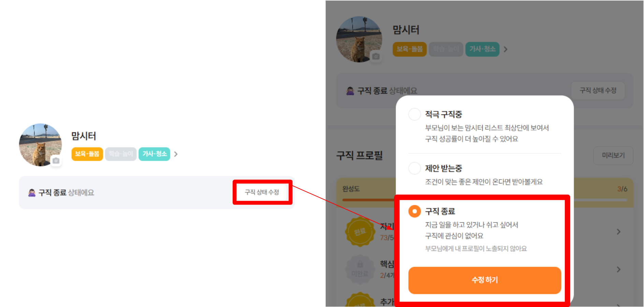Open the 완료 profile row chevron
This screenshot has height=307, width=644.
(618, 232)
